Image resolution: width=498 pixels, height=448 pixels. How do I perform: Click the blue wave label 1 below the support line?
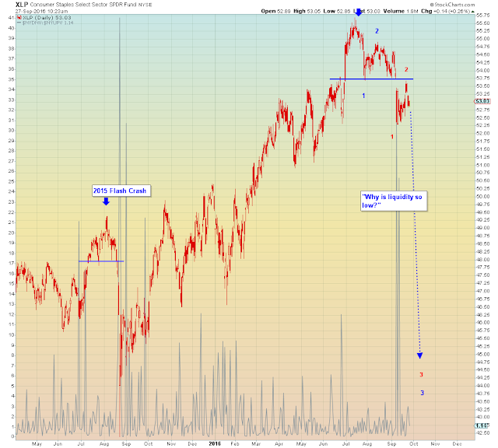[x=363, y=96]
